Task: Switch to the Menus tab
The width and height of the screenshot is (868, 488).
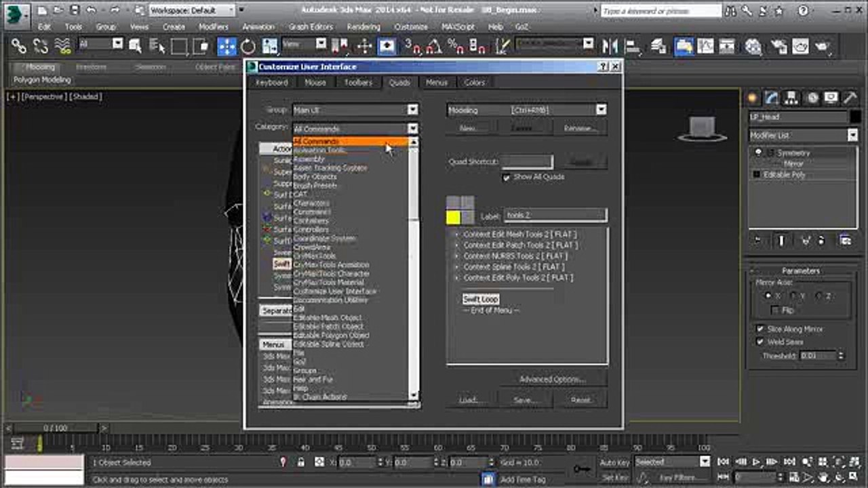Action: [436, 83]
